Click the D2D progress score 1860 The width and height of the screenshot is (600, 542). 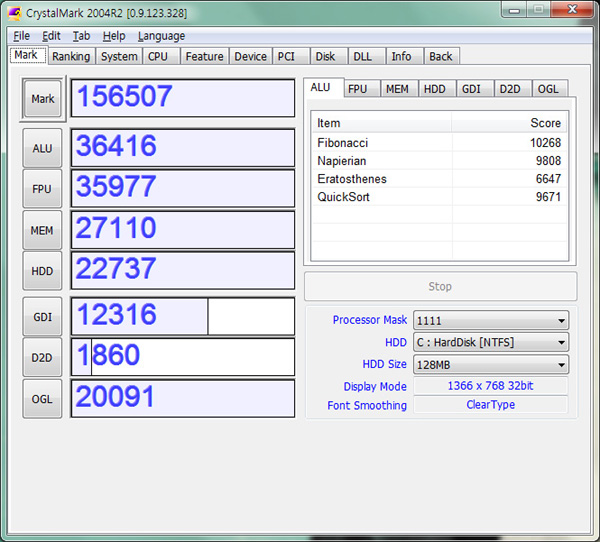pos(183,357)
